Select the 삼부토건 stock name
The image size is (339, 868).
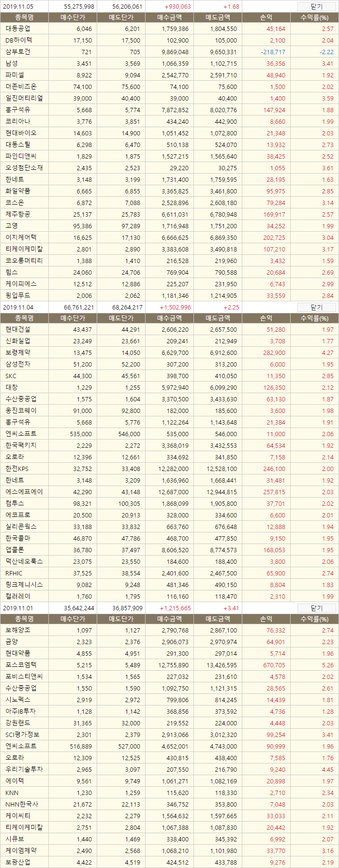[x=17, y=52]
